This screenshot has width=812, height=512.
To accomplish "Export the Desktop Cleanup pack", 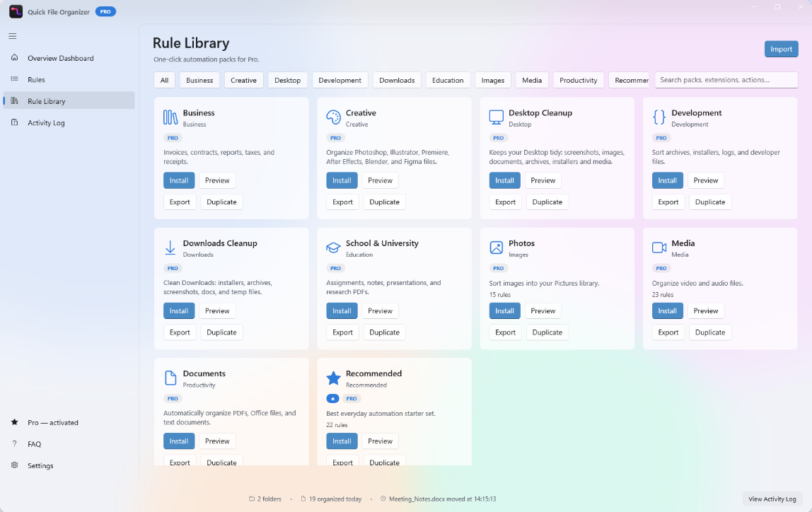I will pos(505,202).
